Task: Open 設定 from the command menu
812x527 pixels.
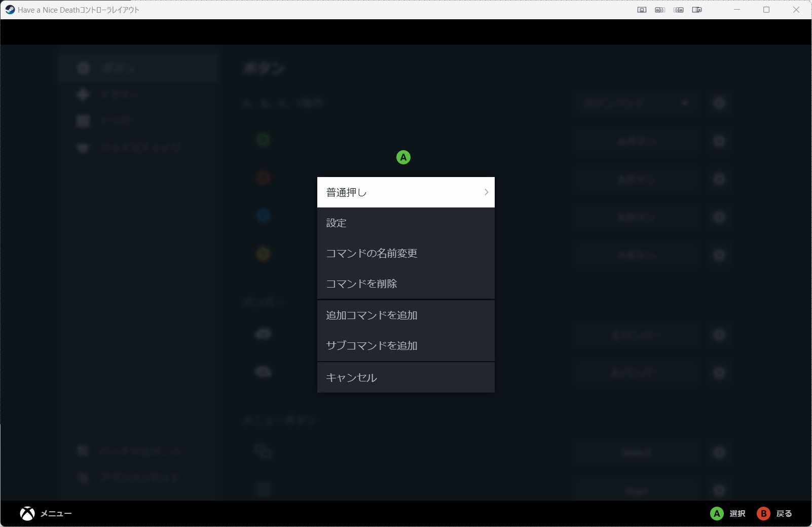Action: point(405,223)
